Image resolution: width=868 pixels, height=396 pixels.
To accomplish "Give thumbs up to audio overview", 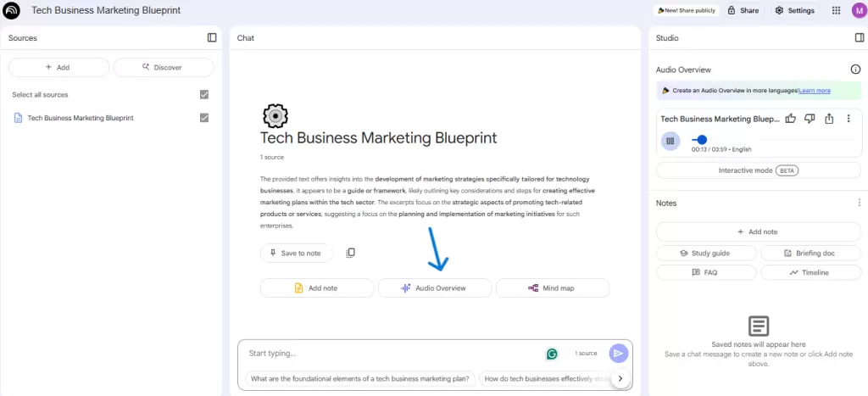I will tap(791, 119).
